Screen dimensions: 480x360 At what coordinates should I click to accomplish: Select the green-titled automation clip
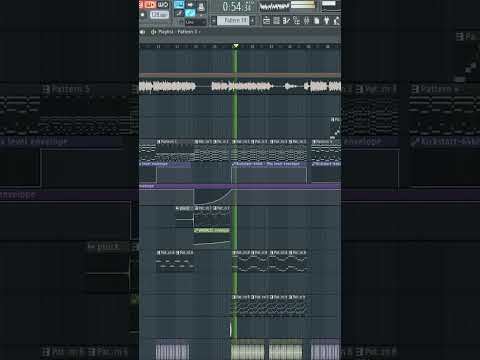point(212,237)
